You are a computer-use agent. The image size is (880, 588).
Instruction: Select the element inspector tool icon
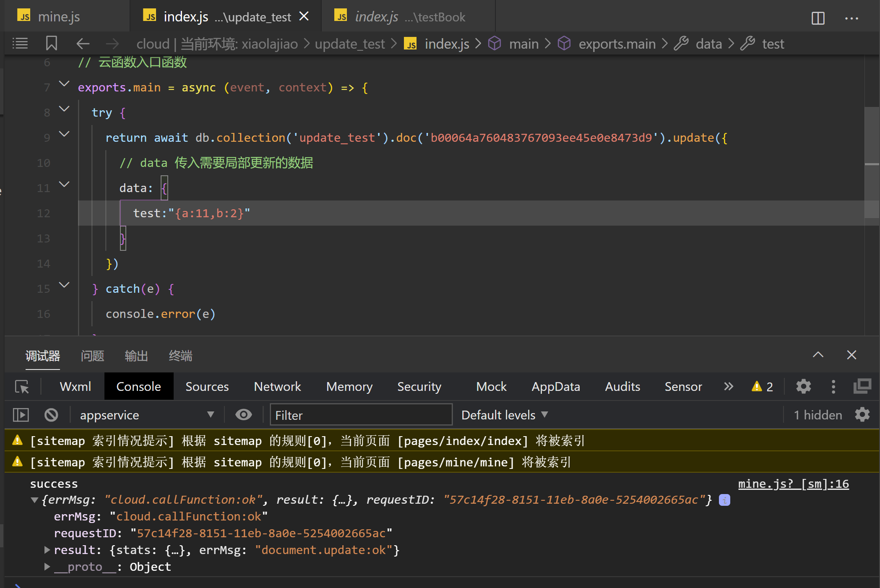click(22, 386)
